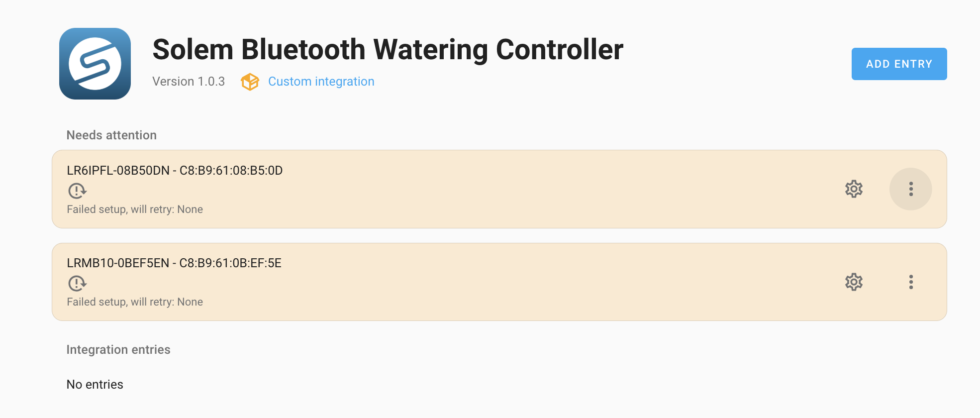Click retry status icon on LR6IPFL-08B50DN entry
980x418 pixels.
77,191
